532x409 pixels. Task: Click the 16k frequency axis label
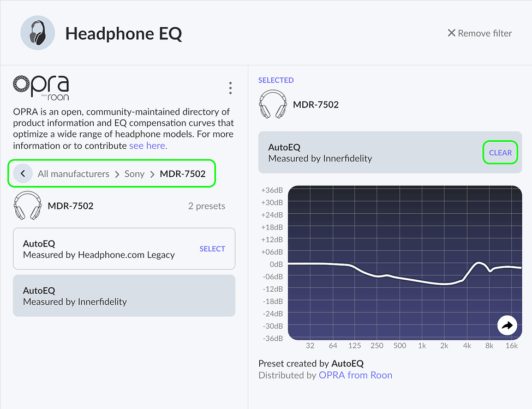[512, 346]
